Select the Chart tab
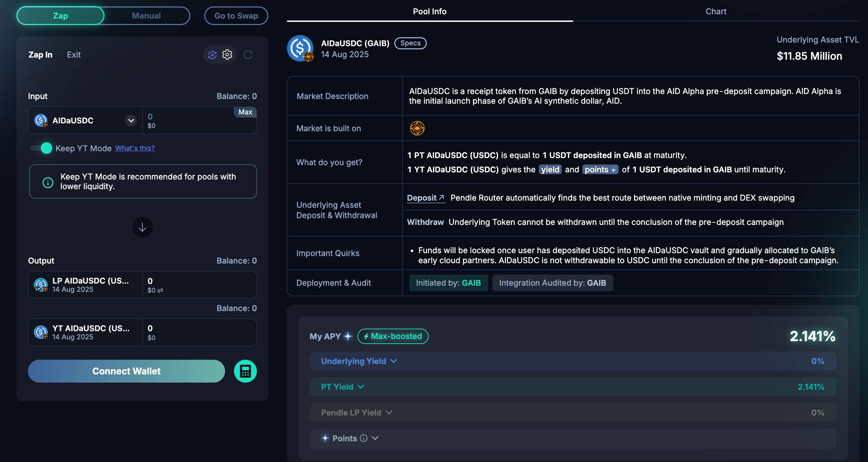The image size is (868, 462). coord(716,11)
